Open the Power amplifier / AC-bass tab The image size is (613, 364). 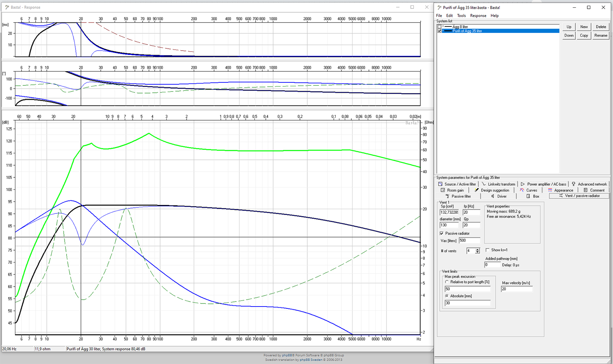[543, 184]
